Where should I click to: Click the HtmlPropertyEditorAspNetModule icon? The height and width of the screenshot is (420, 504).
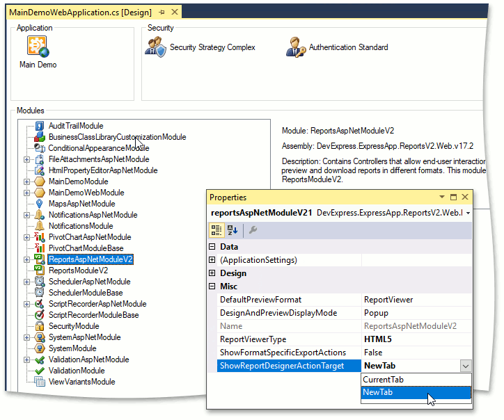pos(40,170)
